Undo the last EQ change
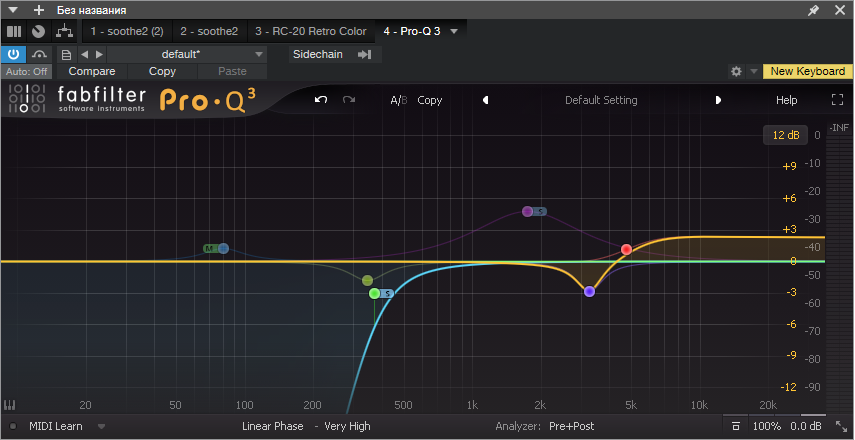 321,100
